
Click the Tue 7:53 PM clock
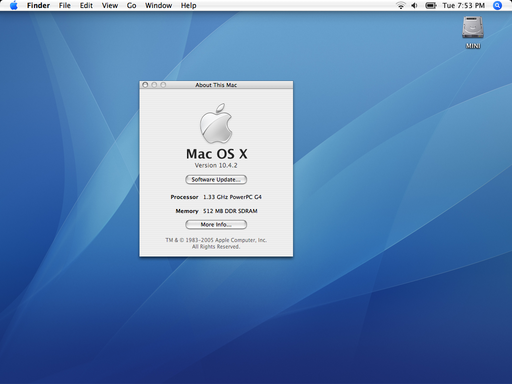click(463, 5)
